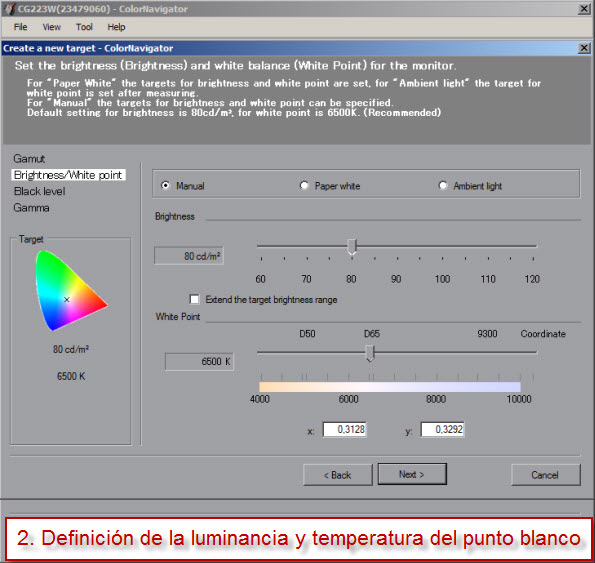Click the 10000 temperature scale label

coord(519,399)
